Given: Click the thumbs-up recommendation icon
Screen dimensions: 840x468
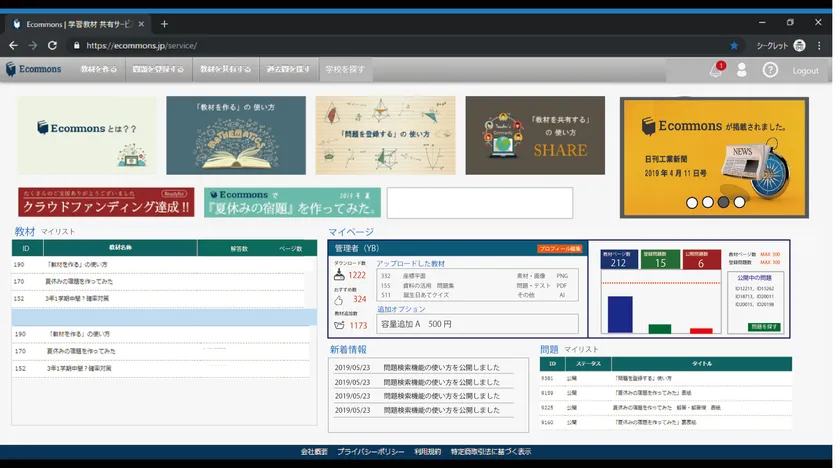Looking at the screenshot, I should [x=339, y=299].
